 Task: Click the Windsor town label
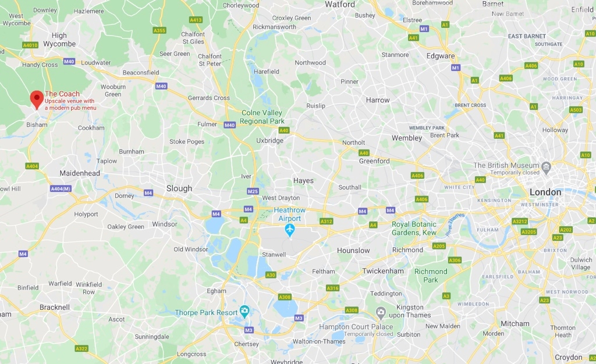tap(165, 224)
